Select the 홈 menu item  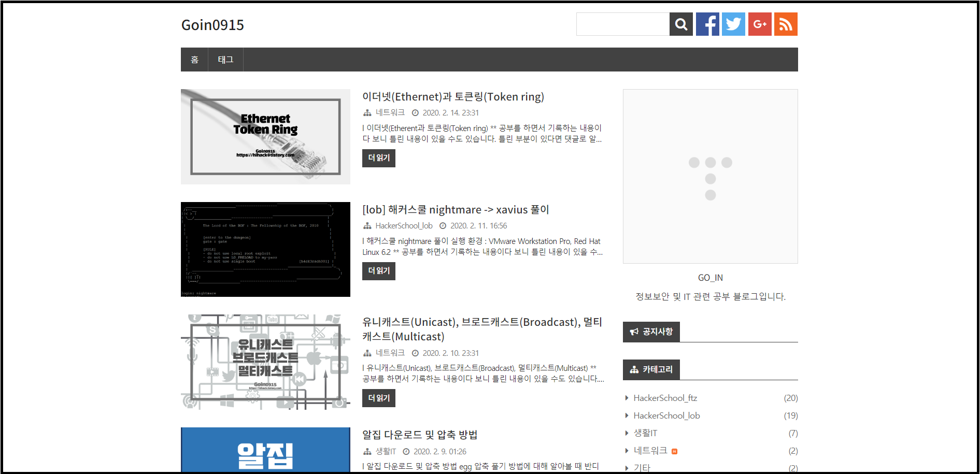point(194,60)
